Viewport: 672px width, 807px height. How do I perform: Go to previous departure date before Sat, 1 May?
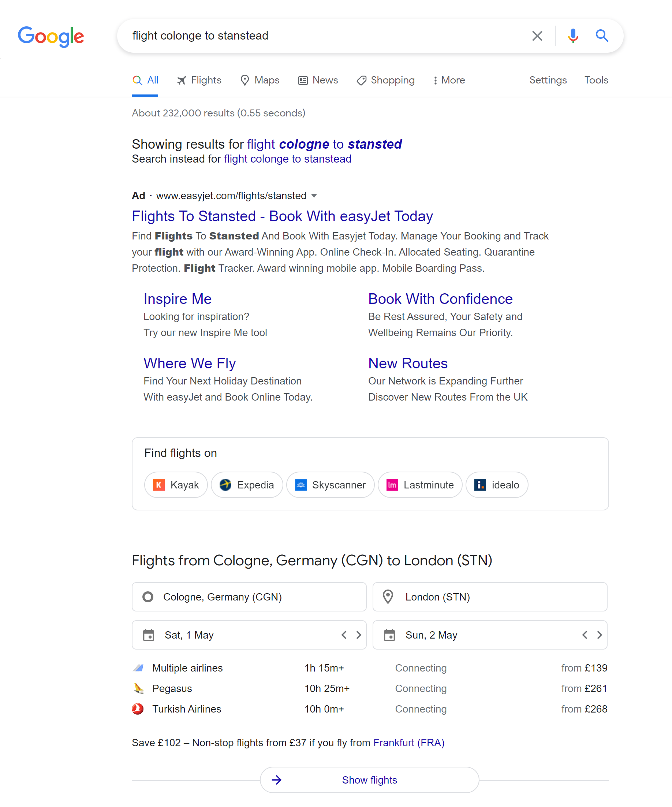pyautogui.click(x=344, y=635)
